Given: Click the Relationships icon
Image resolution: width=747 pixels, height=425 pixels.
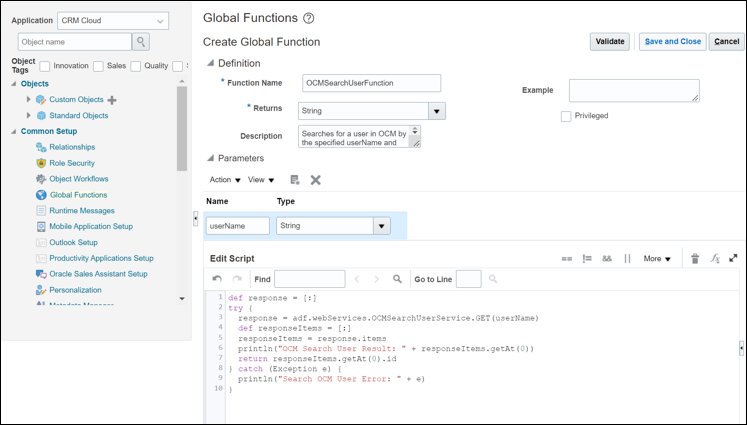Looking at the screenshot, I should [41, 147].
